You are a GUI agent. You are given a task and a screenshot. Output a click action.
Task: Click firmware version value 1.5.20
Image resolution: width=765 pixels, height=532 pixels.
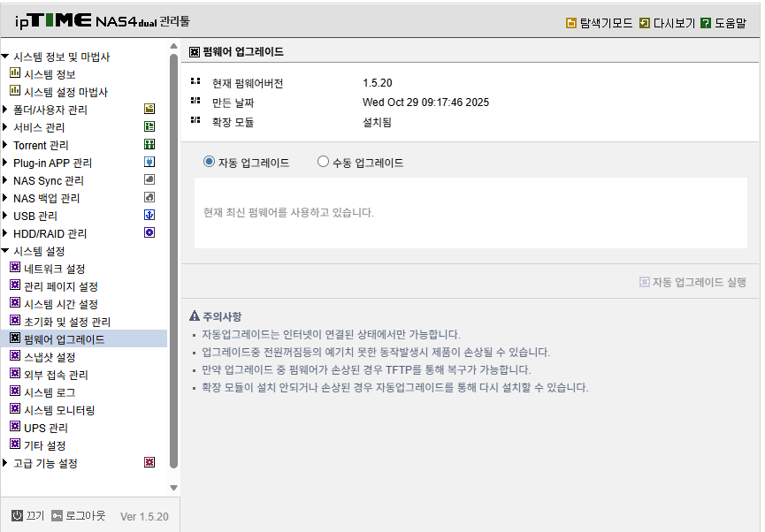tap(377, 83)
